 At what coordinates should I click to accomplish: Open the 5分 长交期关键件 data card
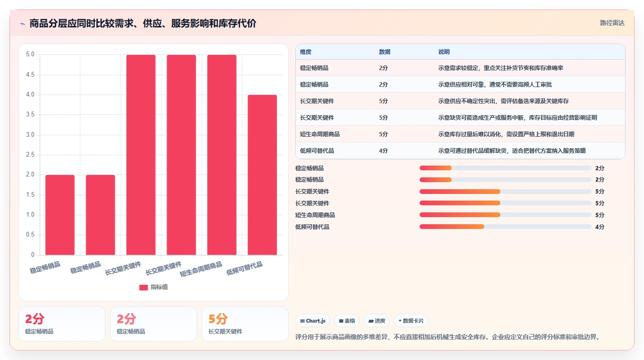click(x=245, y=324)
